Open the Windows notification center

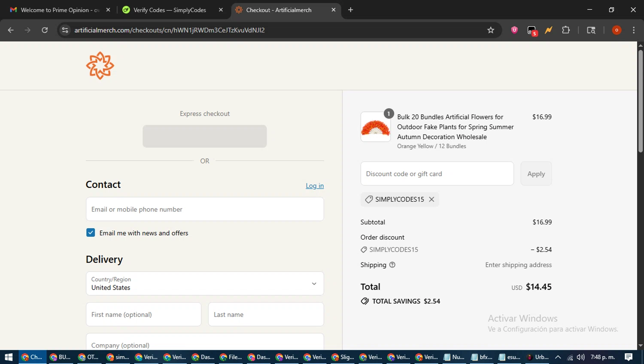[x=629, y=357]
